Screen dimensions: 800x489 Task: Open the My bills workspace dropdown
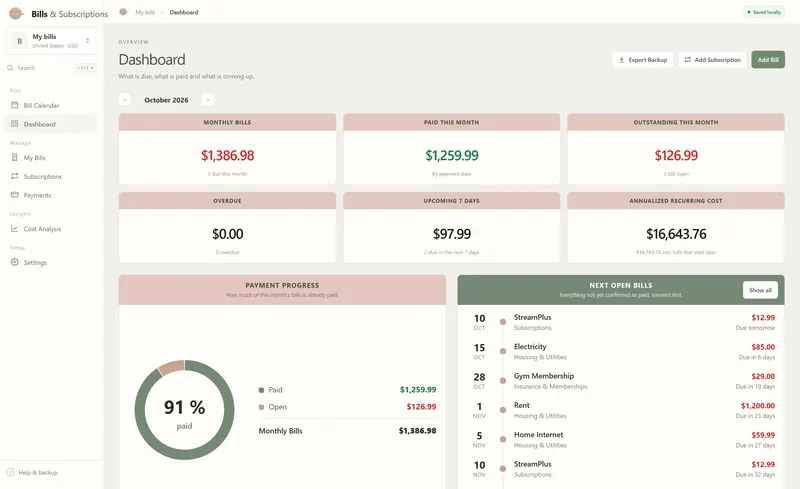pyautogui.click(x=52, y=41)
